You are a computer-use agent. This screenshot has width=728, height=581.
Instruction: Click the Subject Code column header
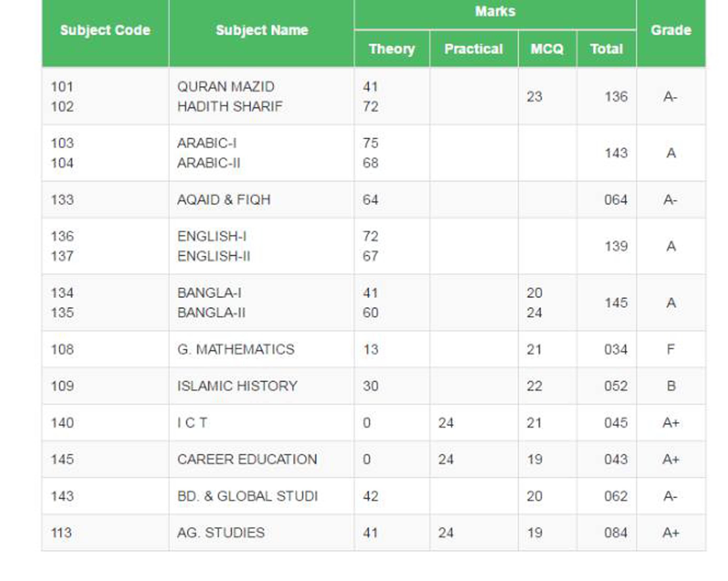pyautogui.click(x=105, y=30)
